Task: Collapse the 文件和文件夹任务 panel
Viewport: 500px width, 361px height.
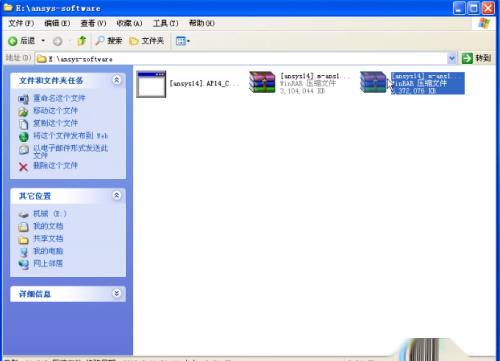Action: coord(117,80)
